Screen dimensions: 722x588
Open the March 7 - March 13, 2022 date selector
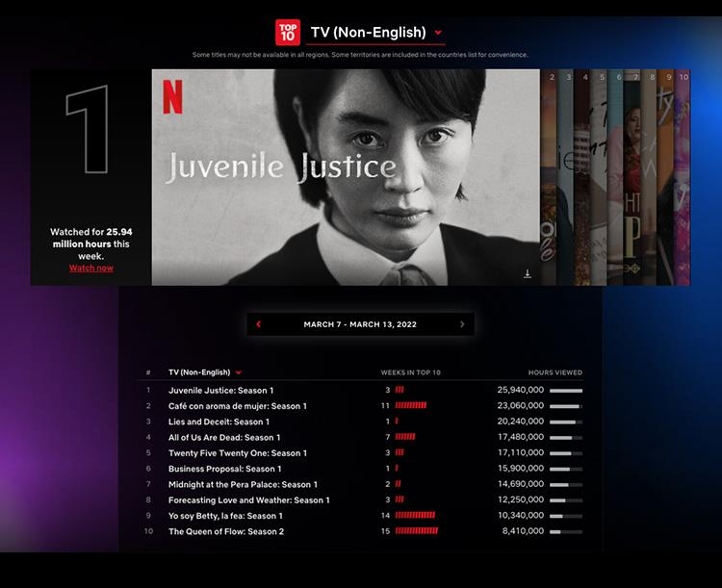360,324
